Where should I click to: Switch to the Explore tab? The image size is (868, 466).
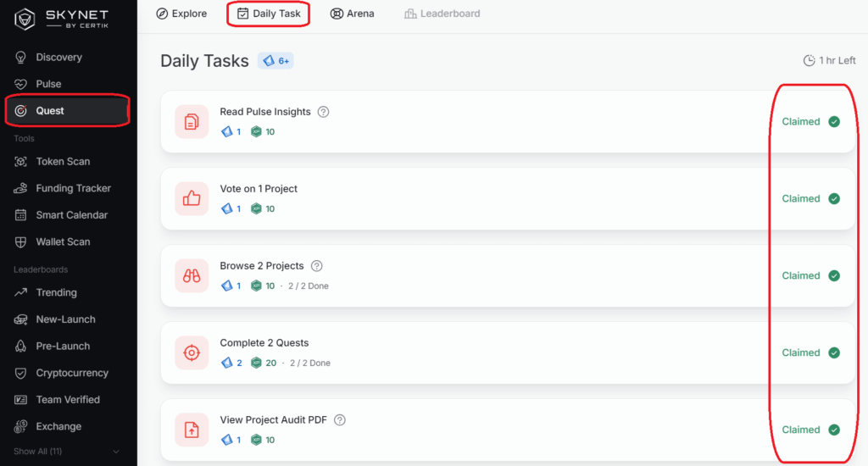click(x=181, y=14)
